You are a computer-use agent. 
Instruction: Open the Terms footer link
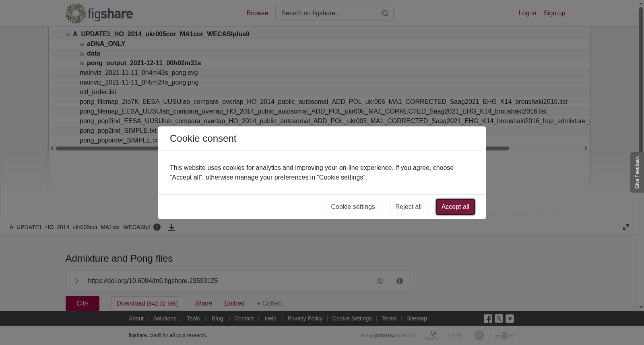[x=389, y=318]
